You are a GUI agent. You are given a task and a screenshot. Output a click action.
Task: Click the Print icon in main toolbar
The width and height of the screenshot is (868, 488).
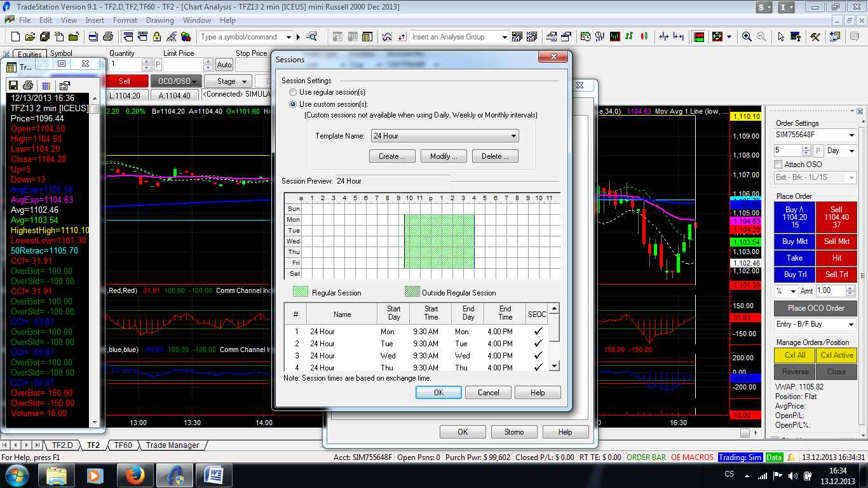[x=107, y=37]
